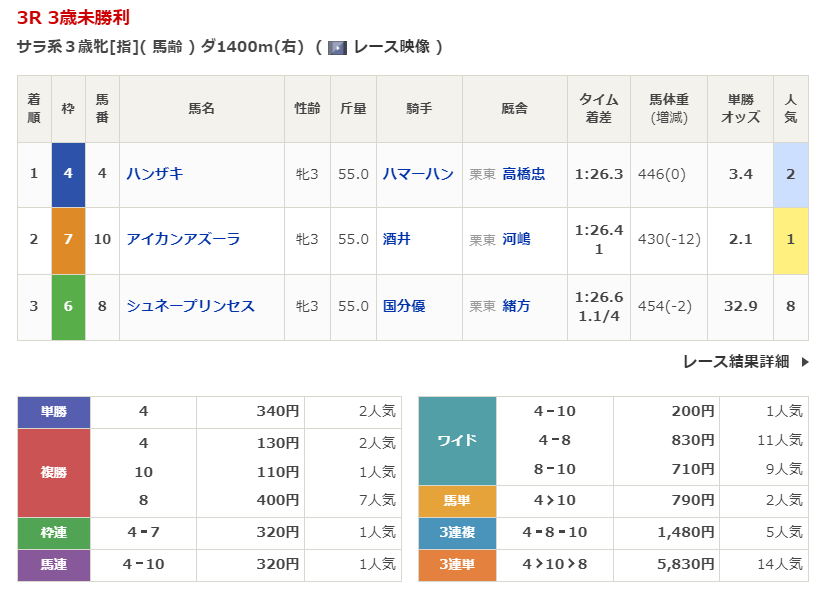Open trainer 緒方 page
The height and width of the screenshot is (592, 826).
pos(516,306)
